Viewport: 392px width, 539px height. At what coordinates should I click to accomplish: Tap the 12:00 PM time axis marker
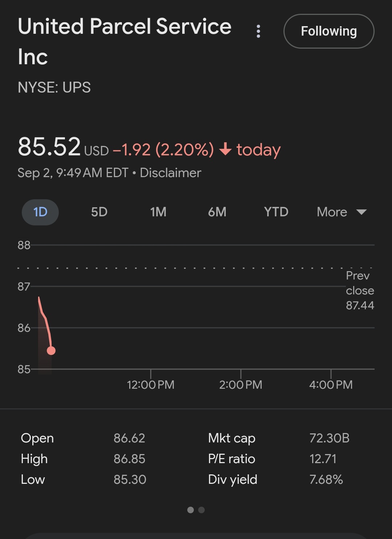151,384
